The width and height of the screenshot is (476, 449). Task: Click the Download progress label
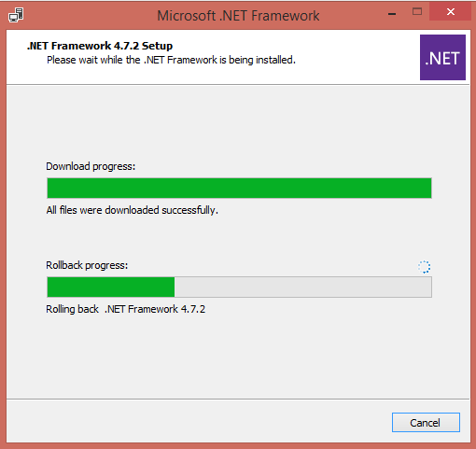91,166
